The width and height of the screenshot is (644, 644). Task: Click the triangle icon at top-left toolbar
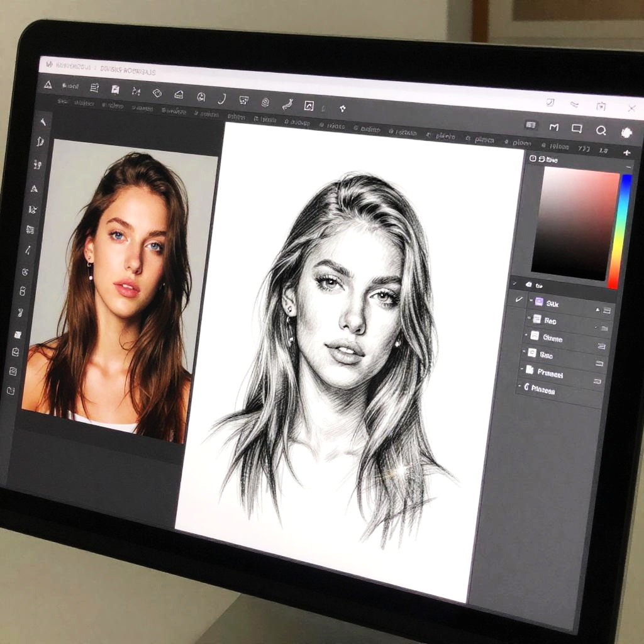48,84
